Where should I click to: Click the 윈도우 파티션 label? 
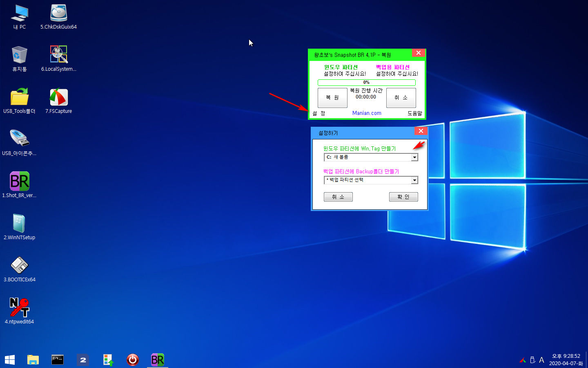341,67
